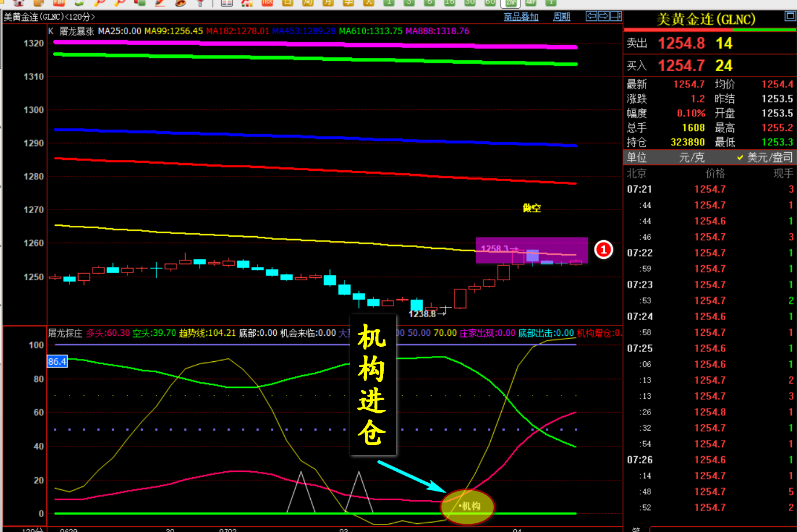The height and width of the screenshot is (532, 797).
Task: Click the purple highlighted price zone
Action: [x=531, y=250]
